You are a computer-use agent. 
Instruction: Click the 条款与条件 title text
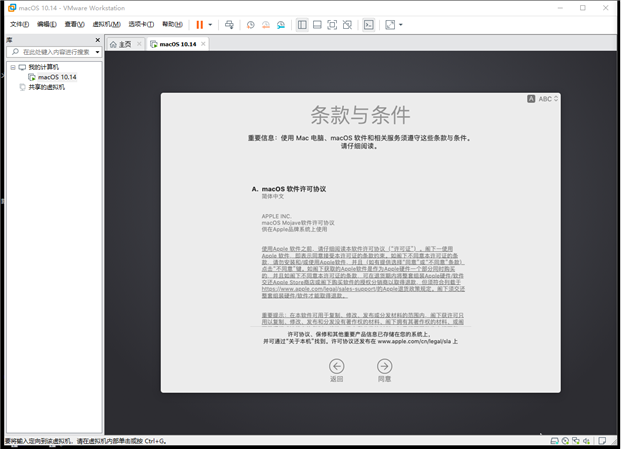click(360, 115)
